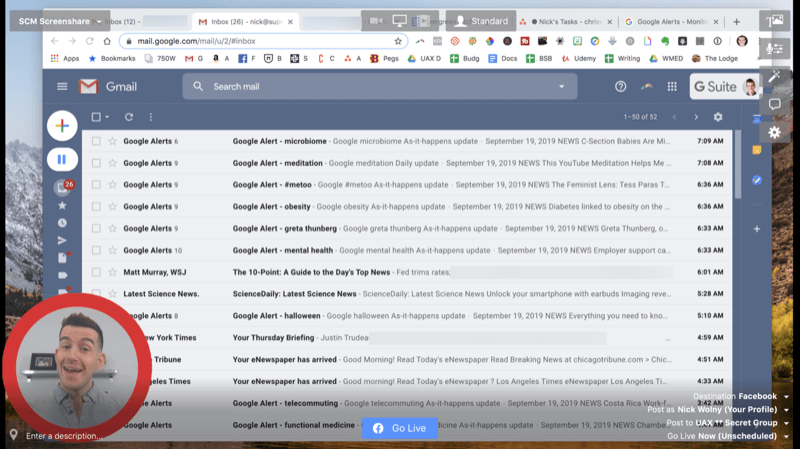This screenshot has height=449, width=800.
Task: Open Google Tasks side panel icon
Action: pyautogui.click(x=757, y=180)
